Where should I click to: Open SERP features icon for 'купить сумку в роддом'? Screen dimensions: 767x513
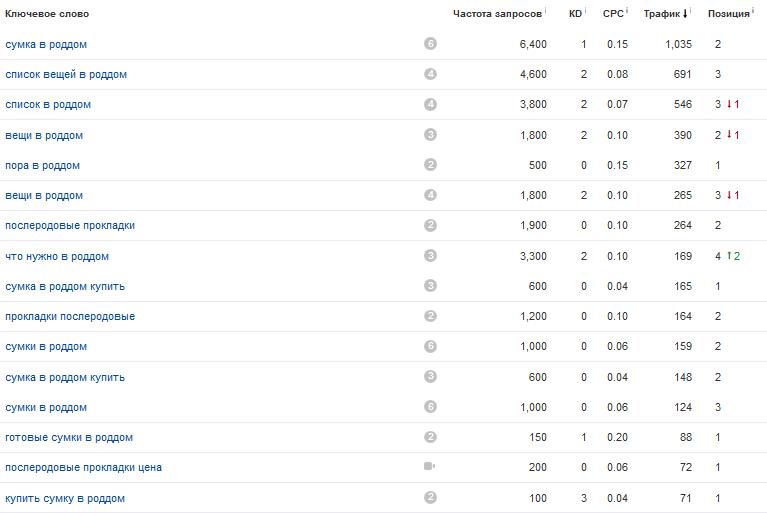click(x=430, y=498)
